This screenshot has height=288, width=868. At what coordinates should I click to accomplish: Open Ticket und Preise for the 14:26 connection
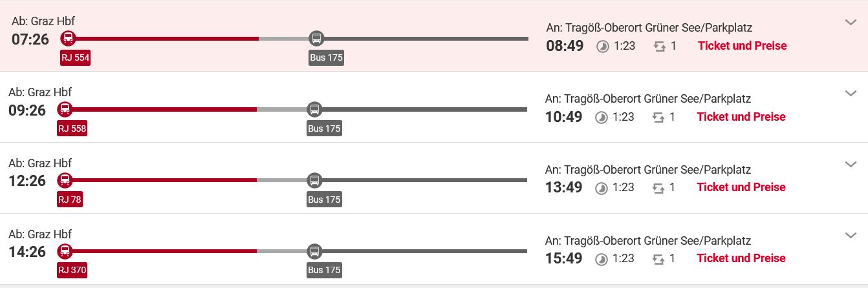(x=741, y=258)
